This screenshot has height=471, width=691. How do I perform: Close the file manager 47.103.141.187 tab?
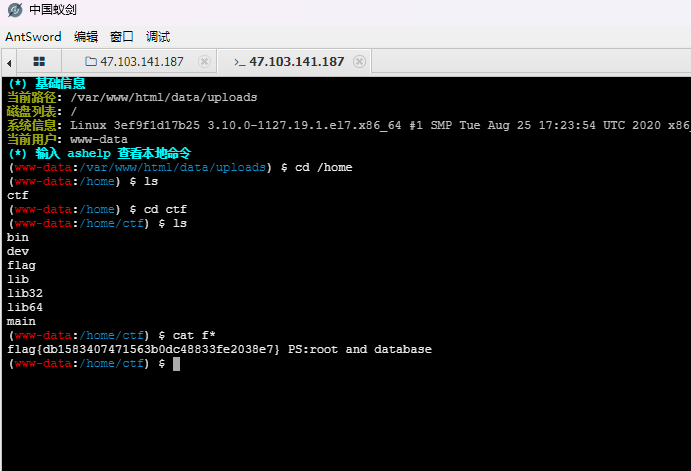tap(204, 61)
